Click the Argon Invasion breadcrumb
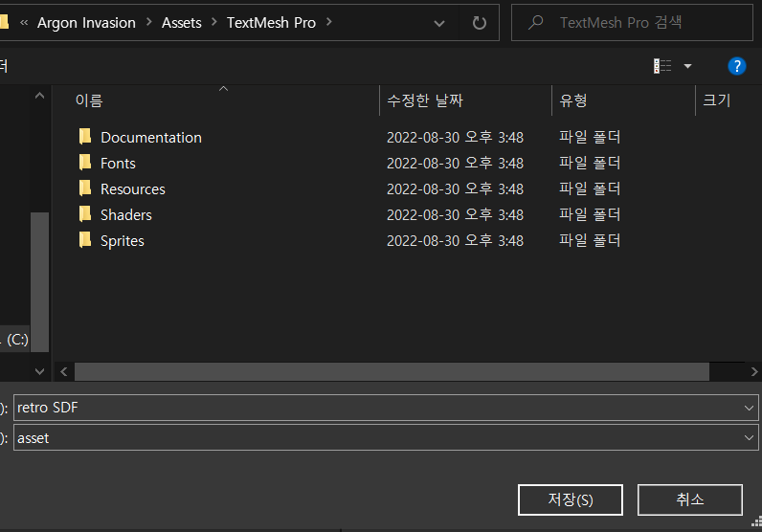 [x=86, y=23]
